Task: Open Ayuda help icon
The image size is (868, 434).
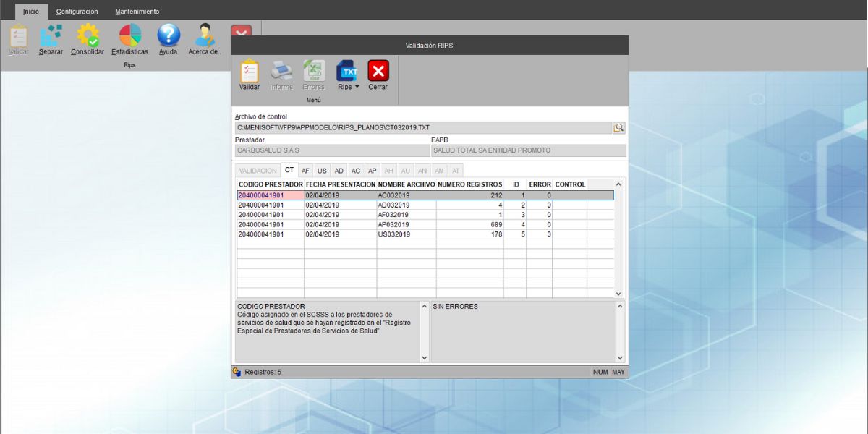Action: (x=168, y=39)
